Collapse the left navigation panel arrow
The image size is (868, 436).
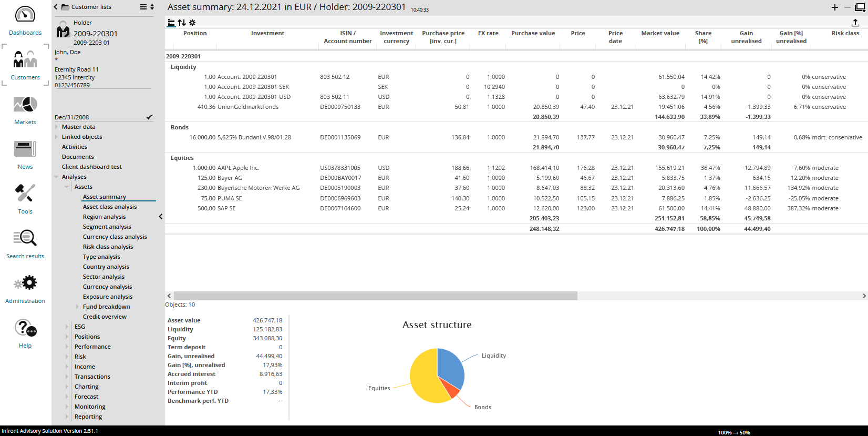160,217
